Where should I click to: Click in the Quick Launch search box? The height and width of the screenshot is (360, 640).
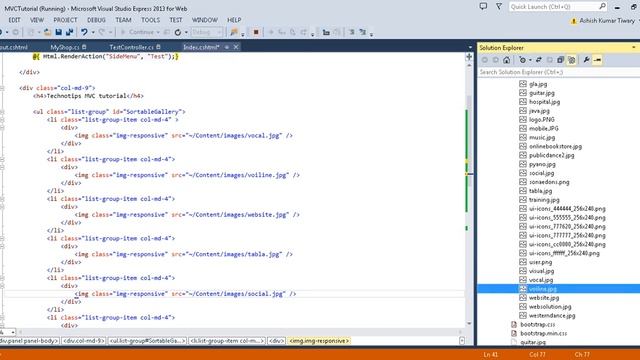558,7
